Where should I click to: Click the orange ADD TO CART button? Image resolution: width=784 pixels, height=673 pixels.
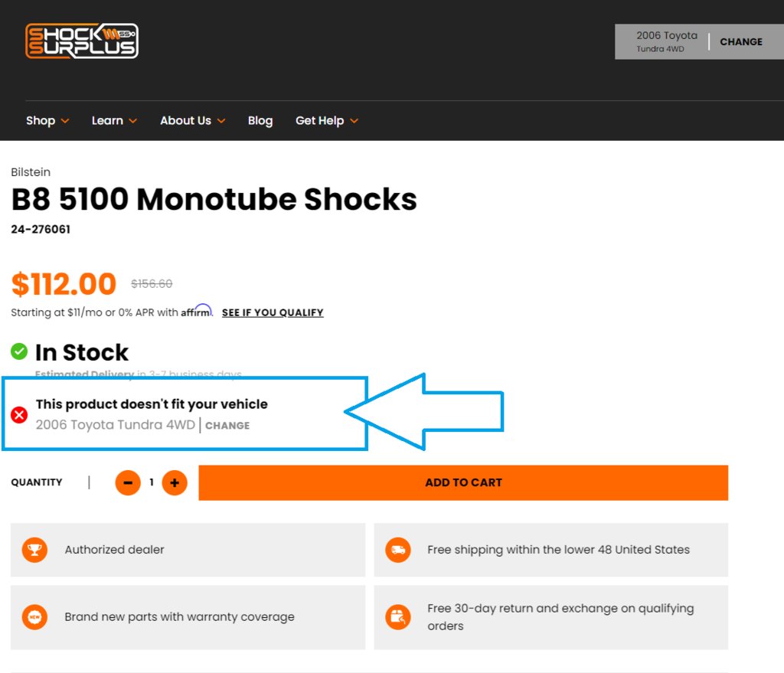point(463,482)
